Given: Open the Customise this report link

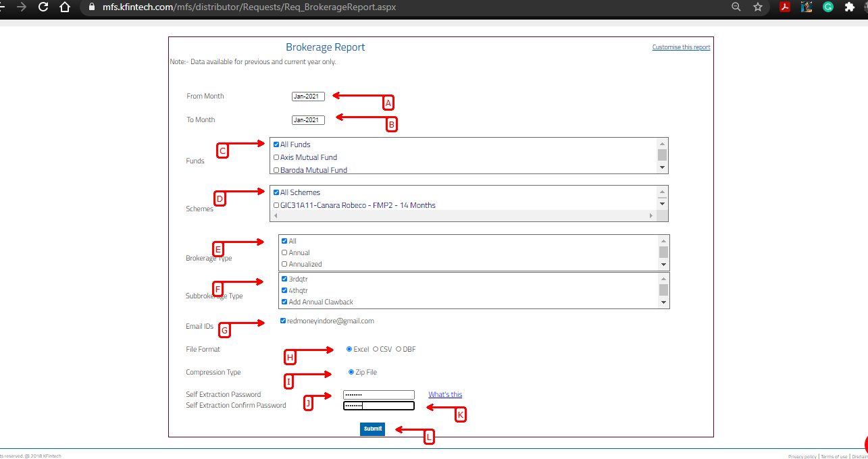Looking at the screenshot, I should point(681,47).
